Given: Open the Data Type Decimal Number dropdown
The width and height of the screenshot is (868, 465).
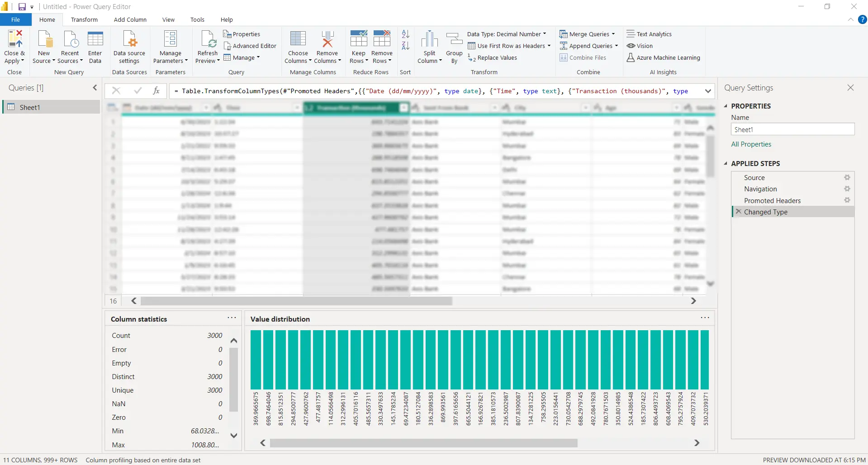Looking at the screenshot, I should coord(507,34).
